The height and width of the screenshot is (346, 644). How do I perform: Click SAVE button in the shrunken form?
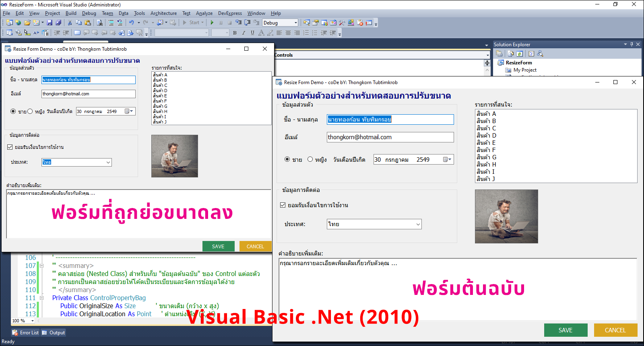(x=218, y=246)
